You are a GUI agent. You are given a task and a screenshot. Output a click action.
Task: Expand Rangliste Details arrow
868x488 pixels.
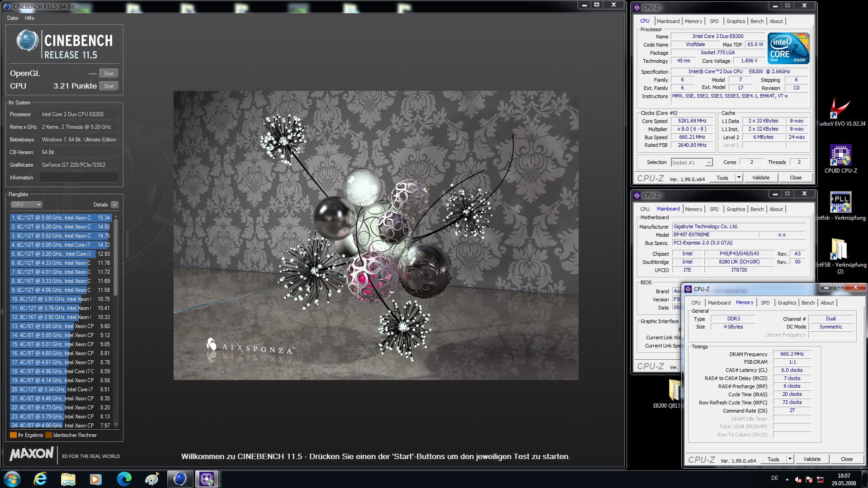(x=115, y=205)
